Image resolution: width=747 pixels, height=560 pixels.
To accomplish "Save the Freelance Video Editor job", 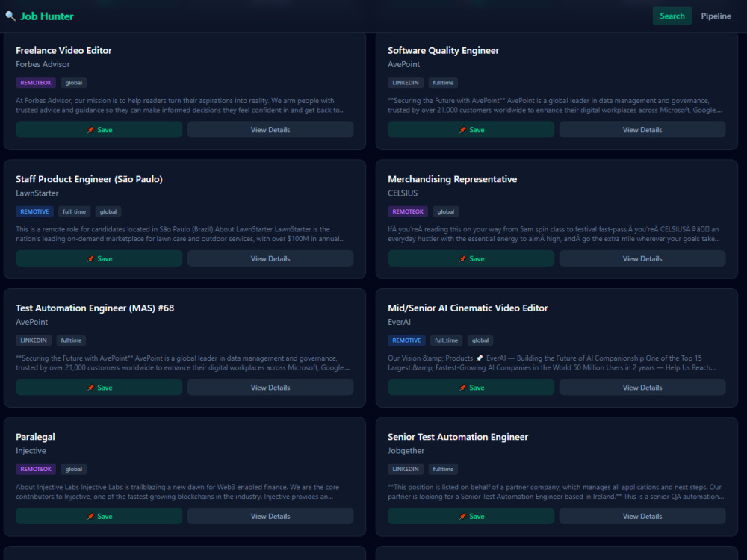I will coord(99,129).
